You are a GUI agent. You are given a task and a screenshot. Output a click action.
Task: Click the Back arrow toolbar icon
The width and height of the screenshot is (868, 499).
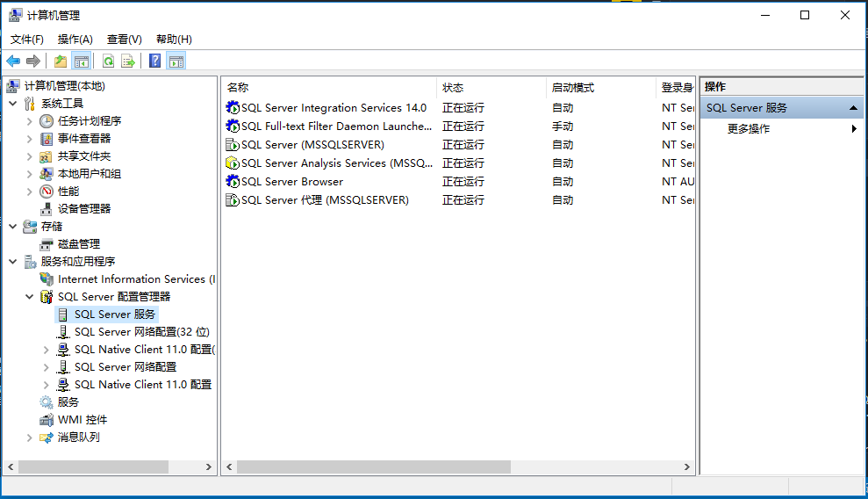(x=13, y=61)
